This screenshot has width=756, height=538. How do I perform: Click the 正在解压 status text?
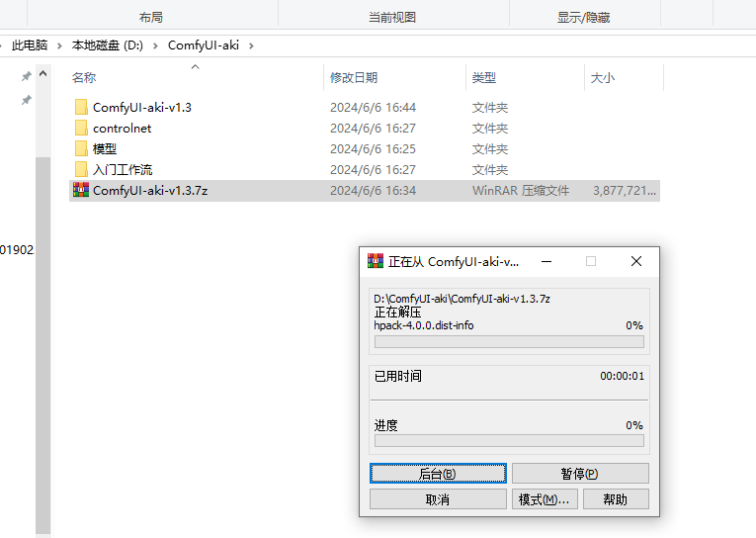click(398, 313)
